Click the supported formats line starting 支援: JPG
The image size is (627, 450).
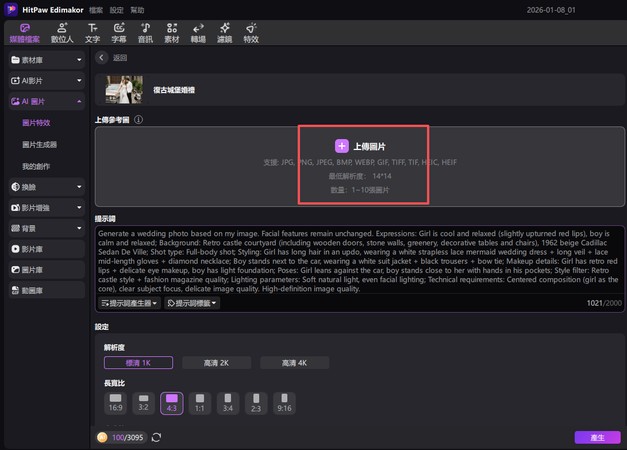click(x=360, y=162)
